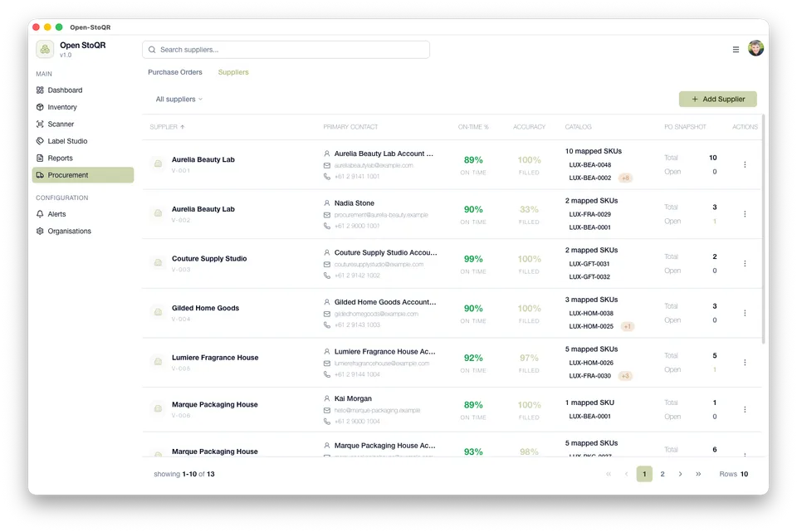Select page 1 in pagination

644,474
